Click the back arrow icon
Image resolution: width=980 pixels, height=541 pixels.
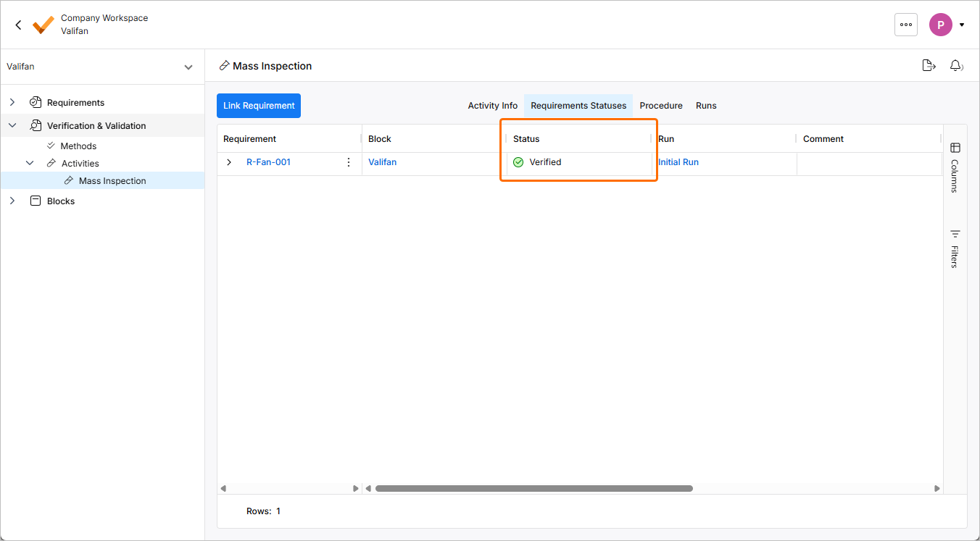(x=19, y=25)
